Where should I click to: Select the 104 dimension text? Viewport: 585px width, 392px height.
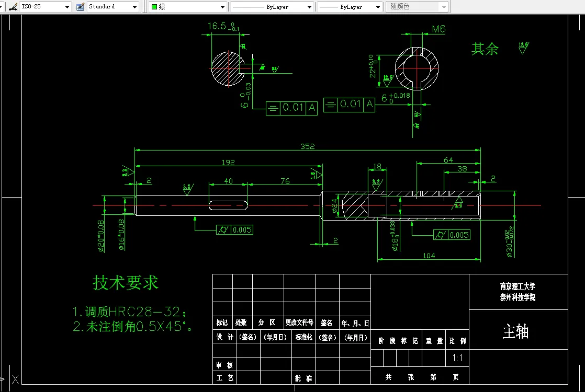click(x=429, y=256)
